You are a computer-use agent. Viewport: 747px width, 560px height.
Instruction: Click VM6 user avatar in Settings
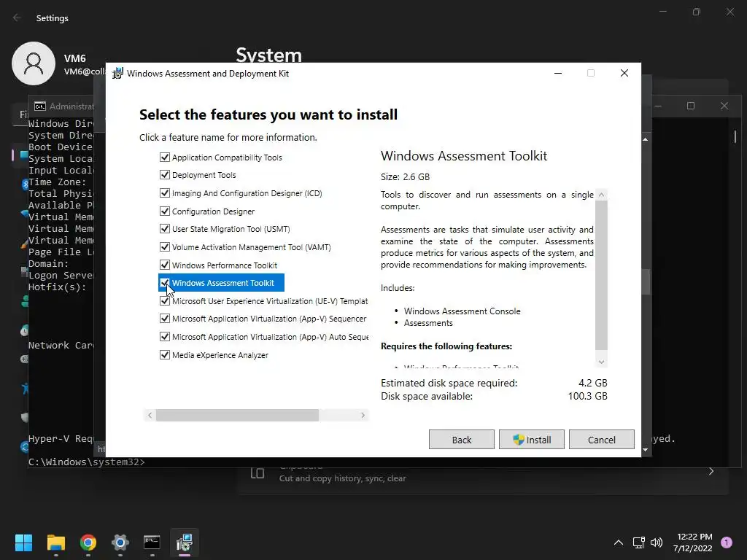pos(34,63)
